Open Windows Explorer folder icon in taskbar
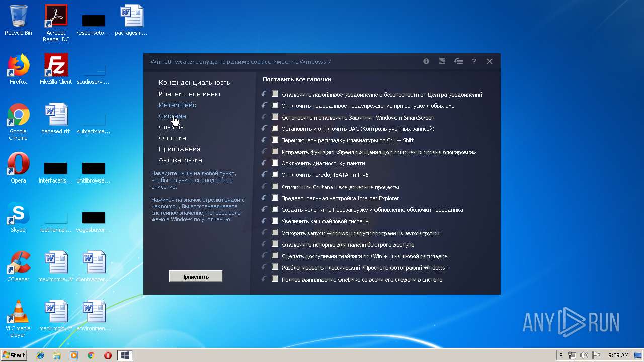Image resolution: width=644 pixels, height=362 pixels. pos(57,355)
